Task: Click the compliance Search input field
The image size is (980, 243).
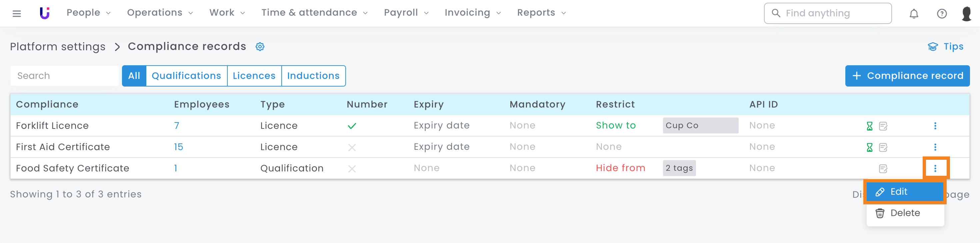Action: pos(65,76)
